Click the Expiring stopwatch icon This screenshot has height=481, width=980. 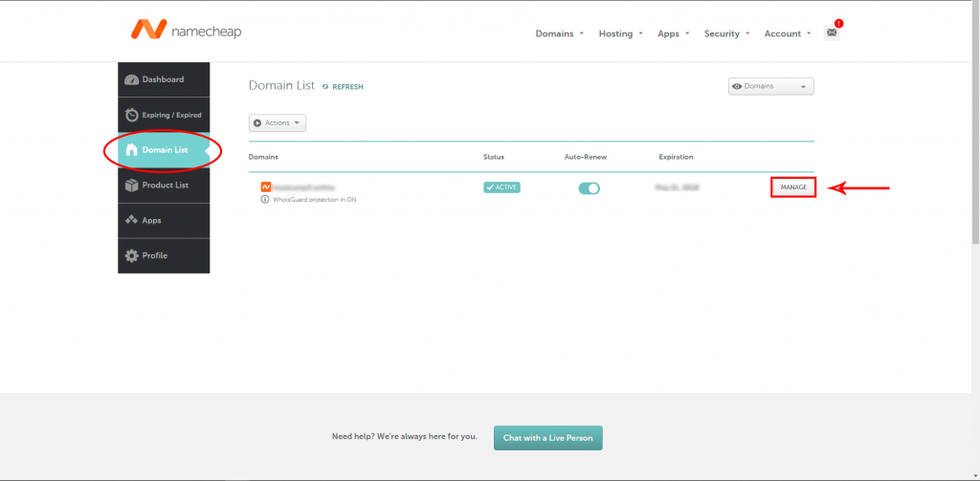pyautogui.click(x=131, y=115)
